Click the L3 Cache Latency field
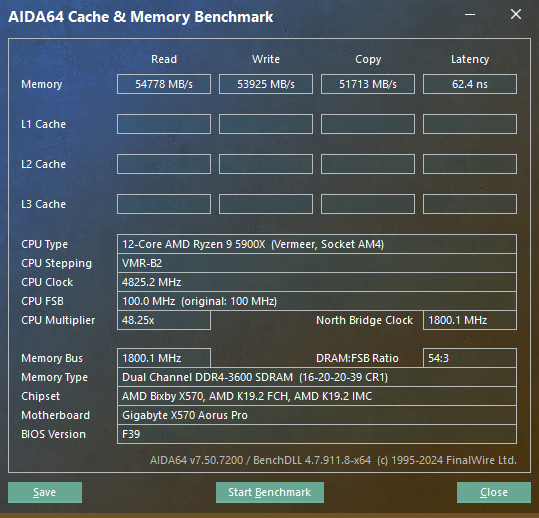Viewport: 539px width, 518px height. [x=470, y=204]
